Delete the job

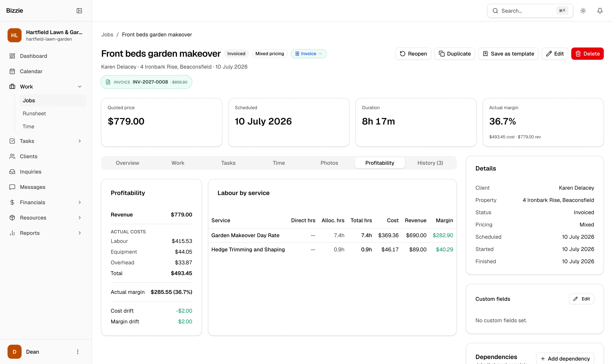[x=588, y=54]
